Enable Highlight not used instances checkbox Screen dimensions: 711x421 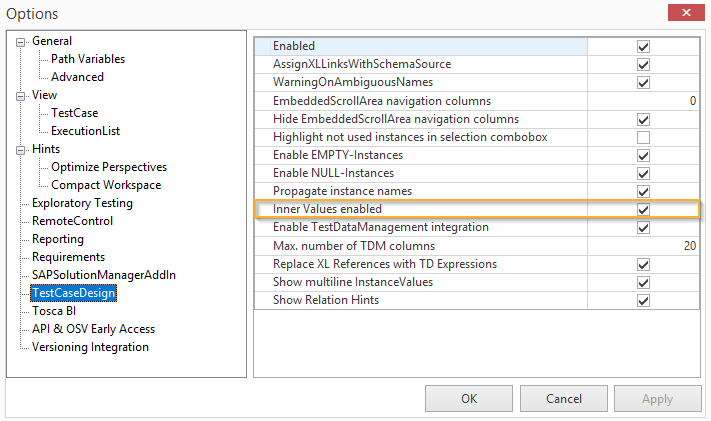pyautogui.click(x=643, y=137)
